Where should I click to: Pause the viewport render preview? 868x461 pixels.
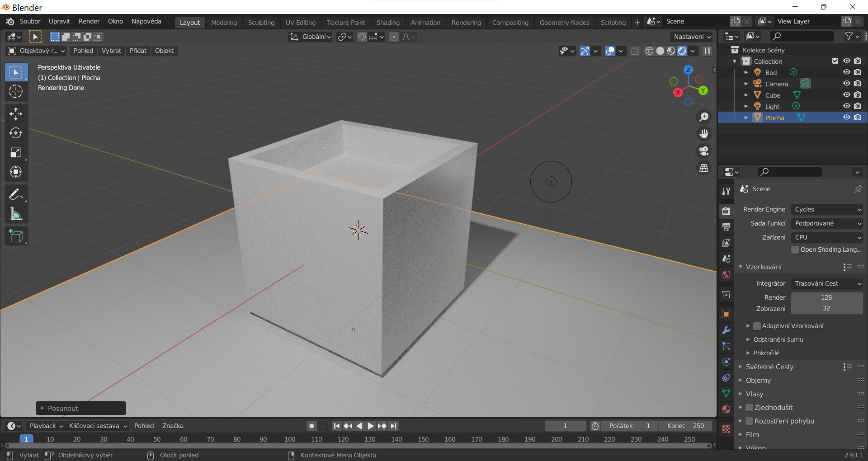pos(707,51)
